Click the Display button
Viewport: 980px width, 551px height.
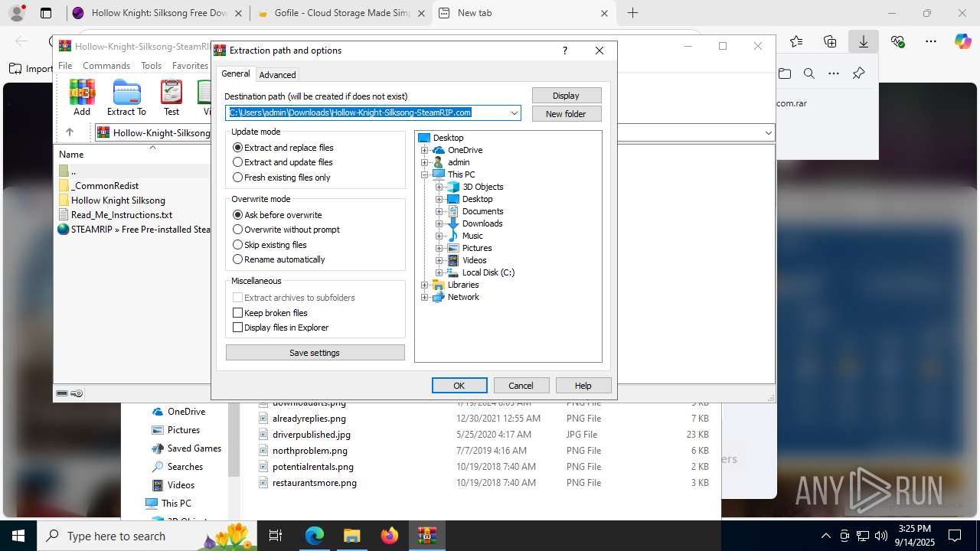click(567, 96)
